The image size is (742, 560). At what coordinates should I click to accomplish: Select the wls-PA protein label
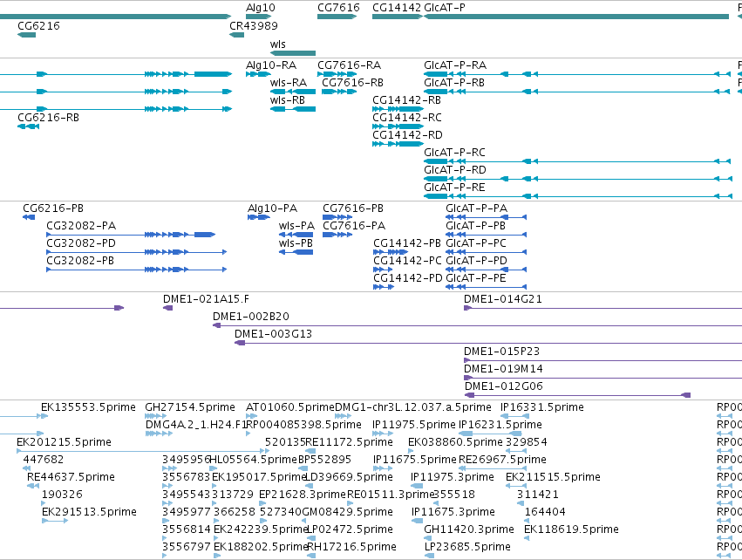pos(296,225)
